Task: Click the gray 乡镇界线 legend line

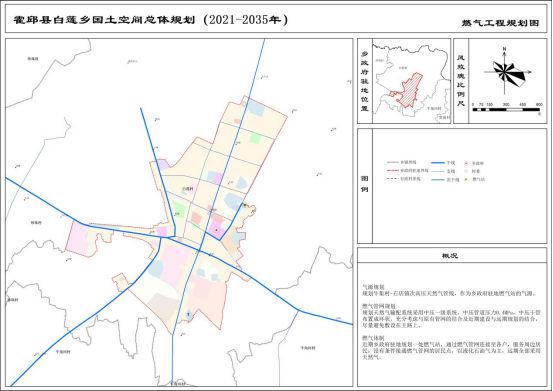Action: click(x=393, y=163)
